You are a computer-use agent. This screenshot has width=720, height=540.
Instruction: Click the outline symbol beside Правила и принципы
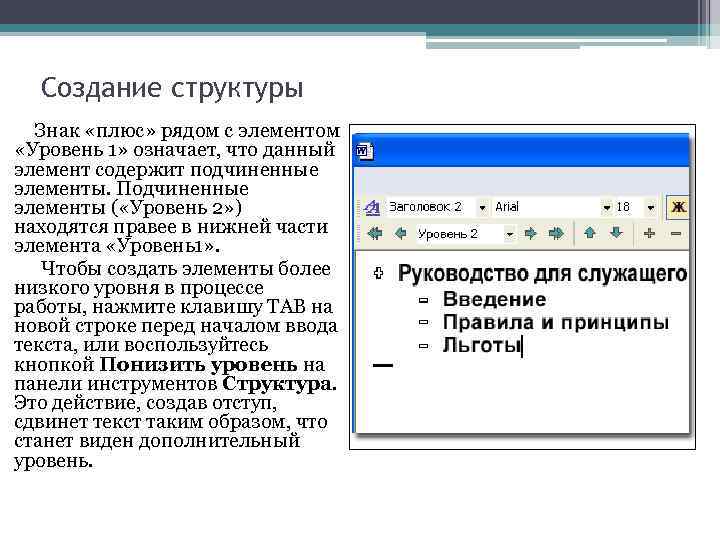[x=423, y=323]
